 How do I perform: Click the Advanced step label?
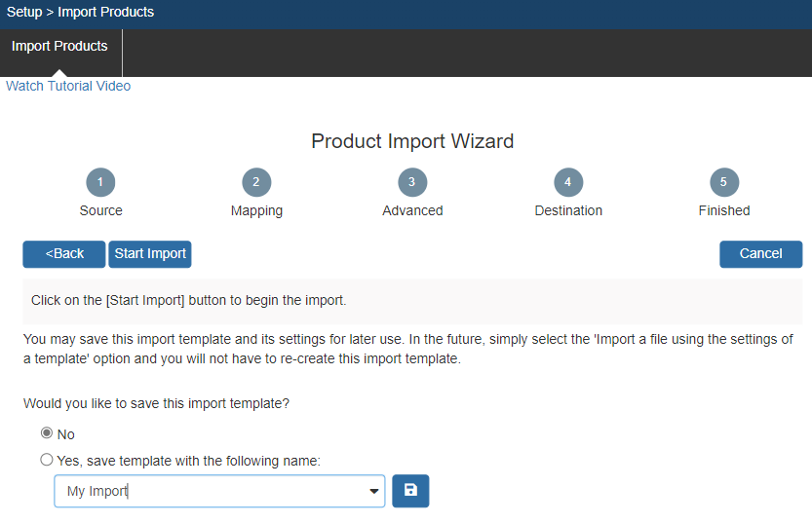(x=412, y=210)
